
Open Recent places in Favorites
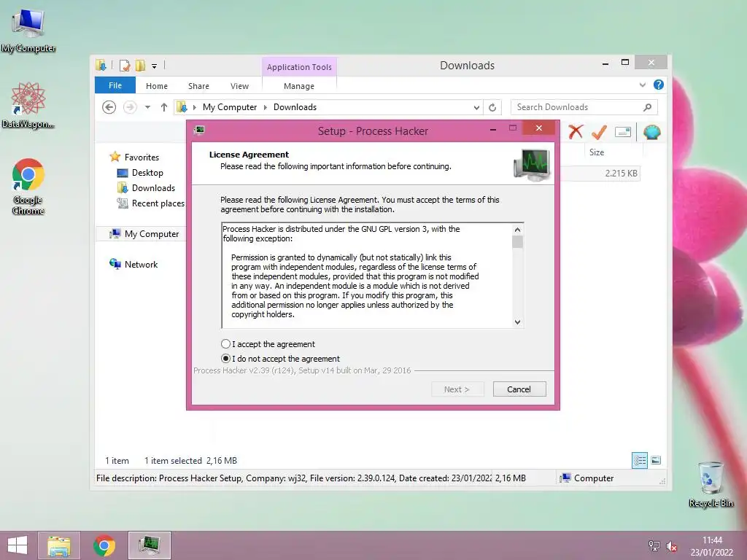(158, 203)
